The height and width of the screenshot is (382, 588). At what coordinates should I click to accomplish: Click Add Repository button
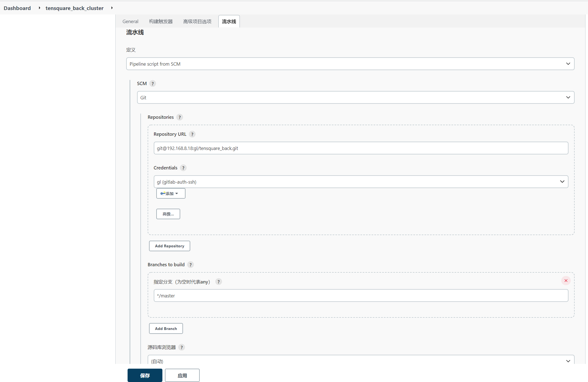[x=170, y=246]
